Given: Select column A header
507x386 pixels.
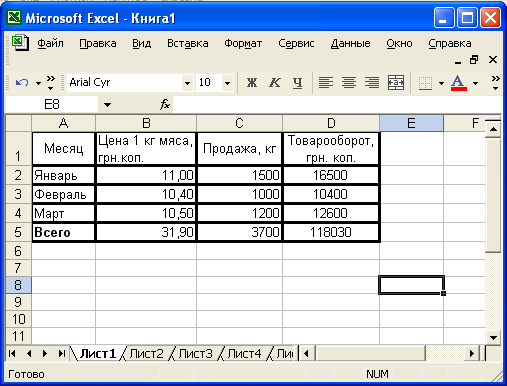Looking at the screenshot, I should click(x=64, y=123).
